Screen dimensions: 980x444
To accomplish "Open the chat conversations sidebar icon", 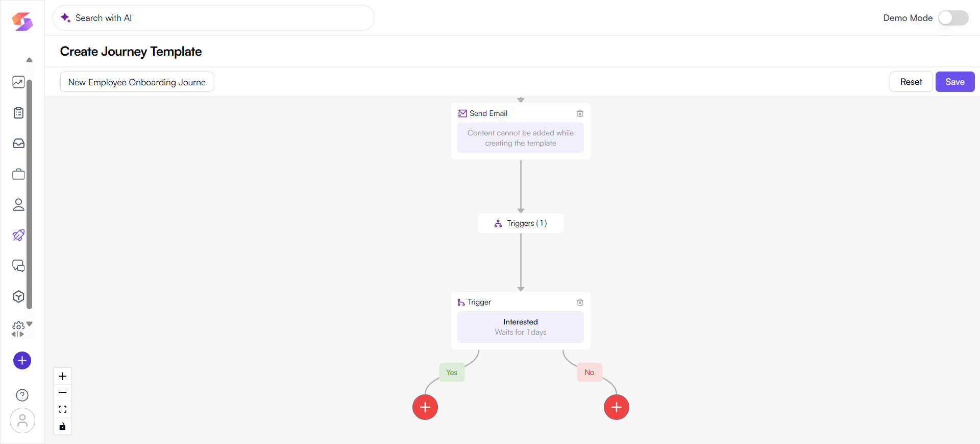I will [x=18, y=266].
